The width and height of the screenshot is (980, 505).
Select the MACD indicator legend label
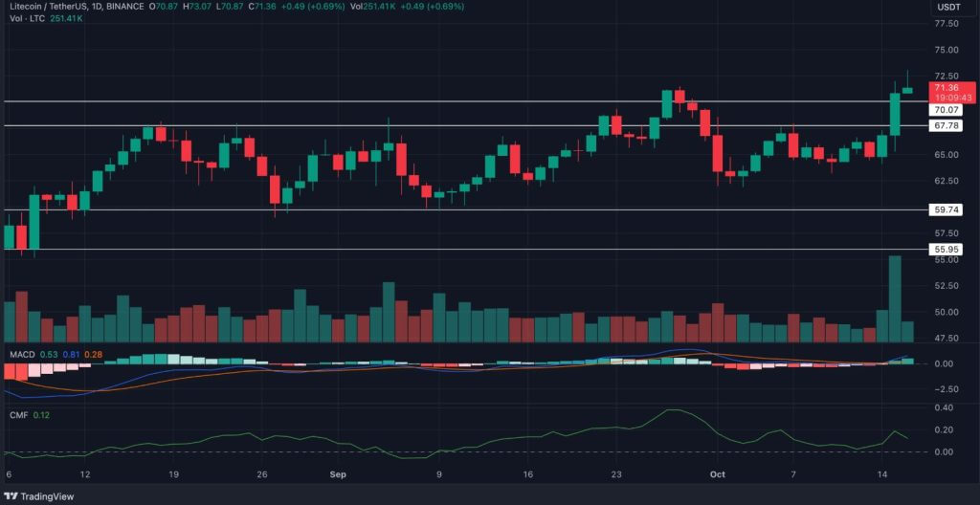click(x=21, y=355)
